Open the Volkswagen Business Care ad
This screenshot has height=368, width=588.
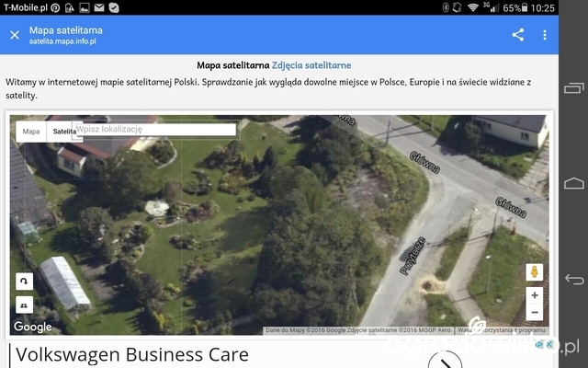pos(132,354)
